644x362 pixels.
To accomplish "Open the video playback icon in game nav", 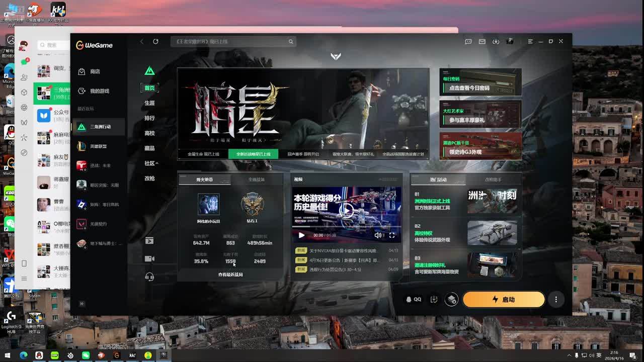I will (149, 241).
